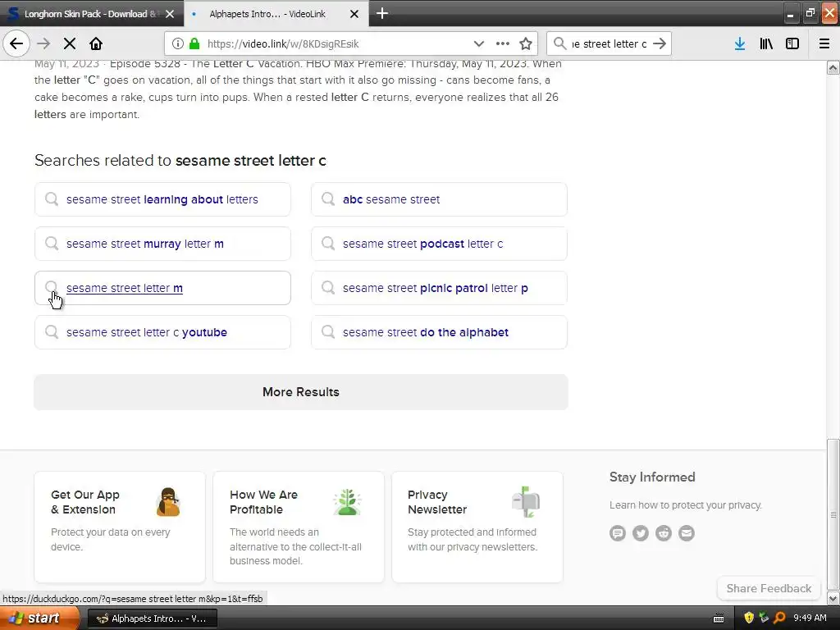Click the Share Feedback button
Viewport: 840px width, 630px height.
769,588
